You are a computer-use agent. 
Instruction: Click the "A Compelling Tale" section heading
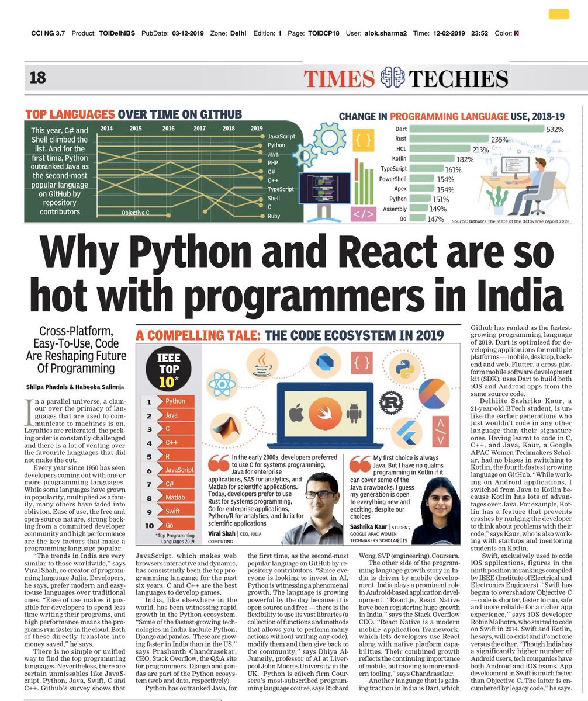[290, 336]
